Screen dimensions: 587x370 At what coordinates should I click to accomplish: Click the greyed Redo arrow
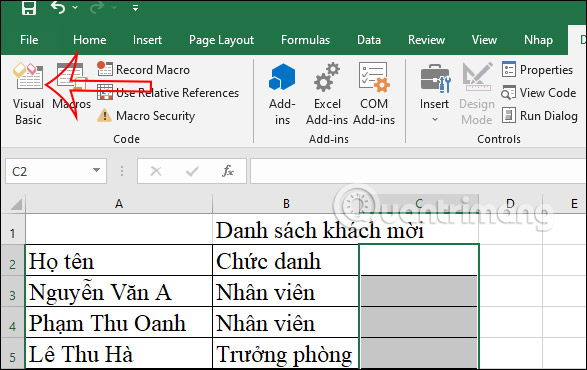[x=97, y=7]
